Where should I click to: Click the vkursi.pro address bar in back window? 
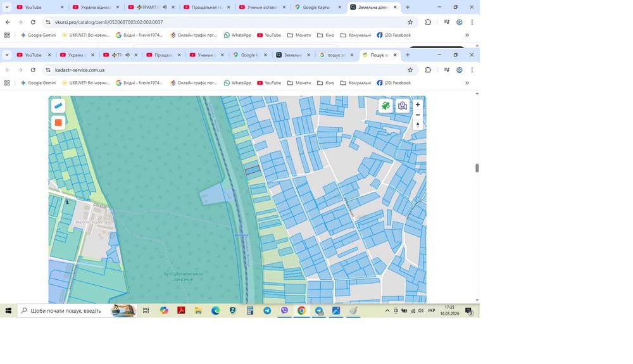tap(230, 22)
